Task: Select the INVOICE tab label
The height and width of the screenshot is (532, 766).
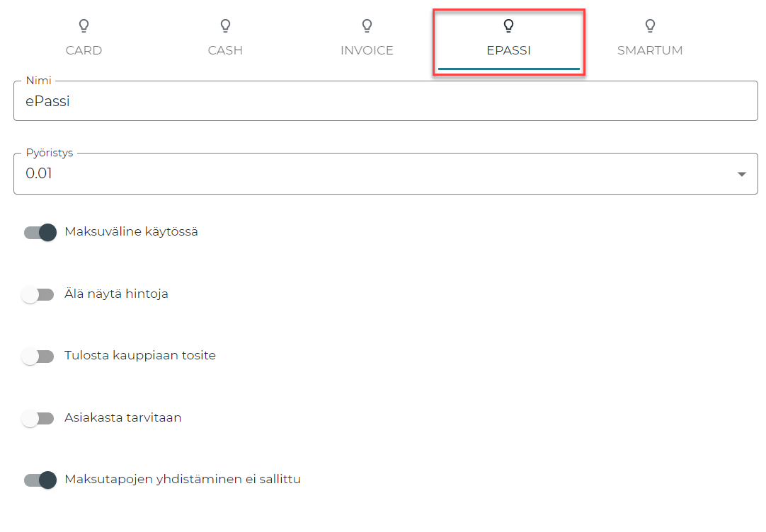Action: (367, 50)
